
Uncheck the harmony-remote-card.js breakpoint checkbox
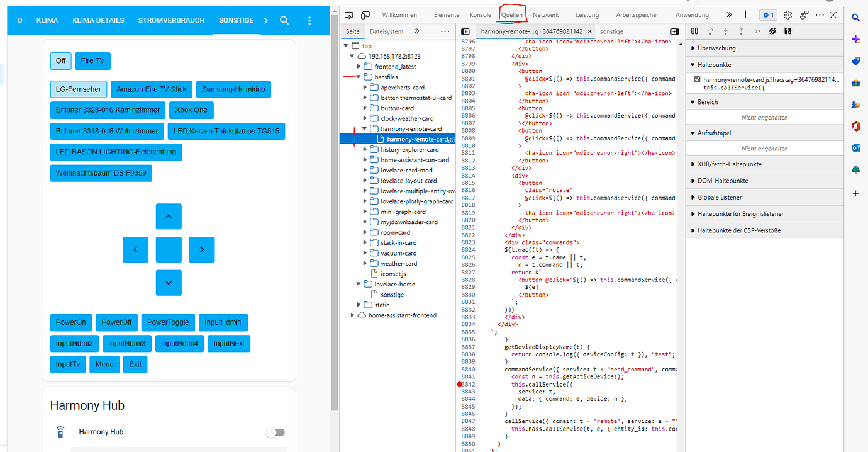click(696, 80)
